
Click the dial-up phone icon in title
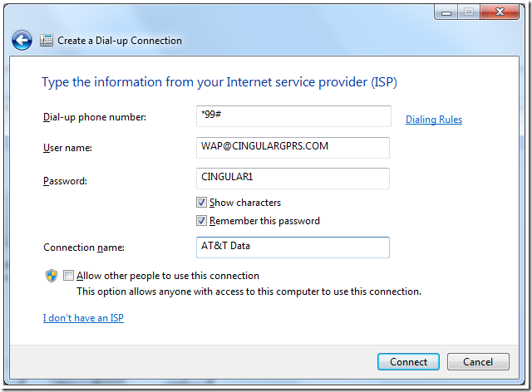pos(47,41)
